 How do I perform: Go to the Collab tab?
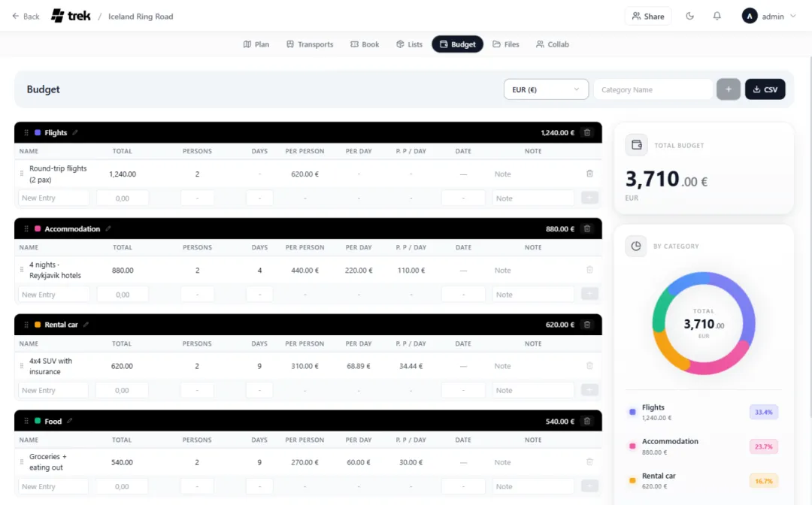[x=553, y=44]
